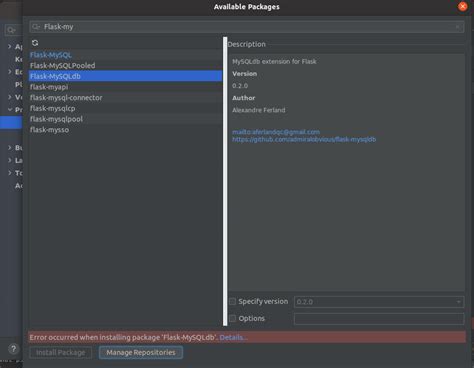474x368 pixels.
Task: Select Flask-MySQLdb package row
Action: [x=125, y=76]
